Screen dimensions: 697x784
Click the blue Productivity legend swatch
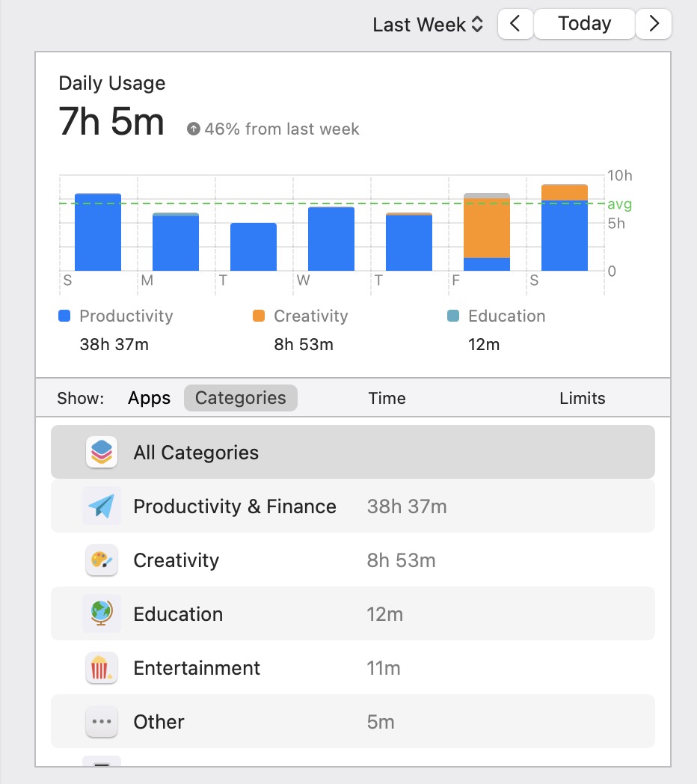pos(64,316)
